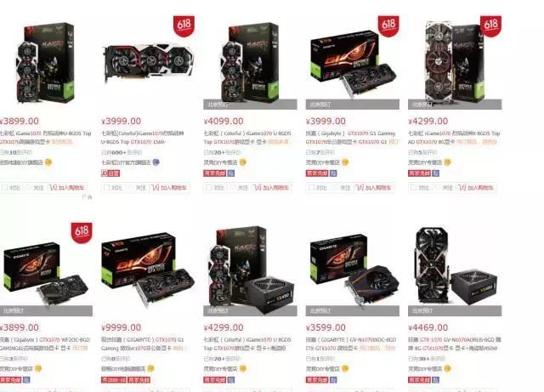This screenshot has width=544, height=392.
Task: Open shop link under the ¥3599.00 Gigabyte card
Action: click(322, 368)
